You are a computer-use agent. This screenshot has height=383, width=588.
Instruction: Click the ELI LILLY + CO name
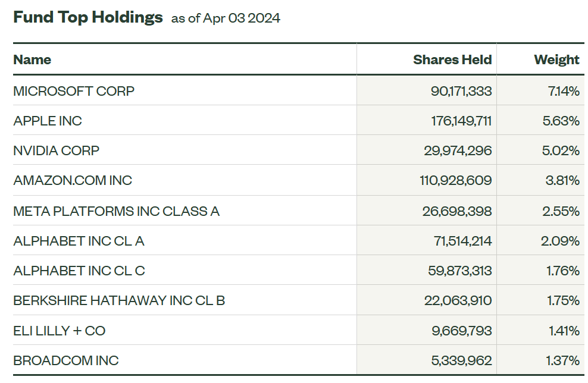pos(59,330)
